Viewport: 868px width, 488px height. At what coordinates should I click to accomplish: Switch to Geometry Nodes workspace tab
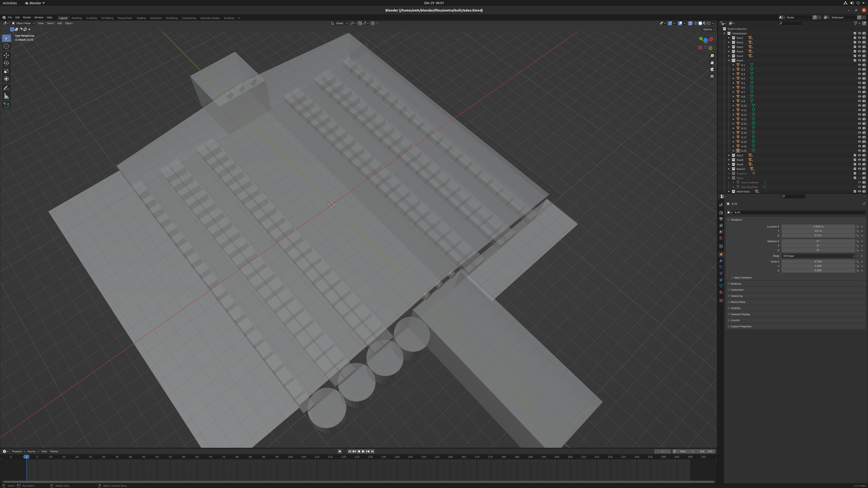click(210, 18)
